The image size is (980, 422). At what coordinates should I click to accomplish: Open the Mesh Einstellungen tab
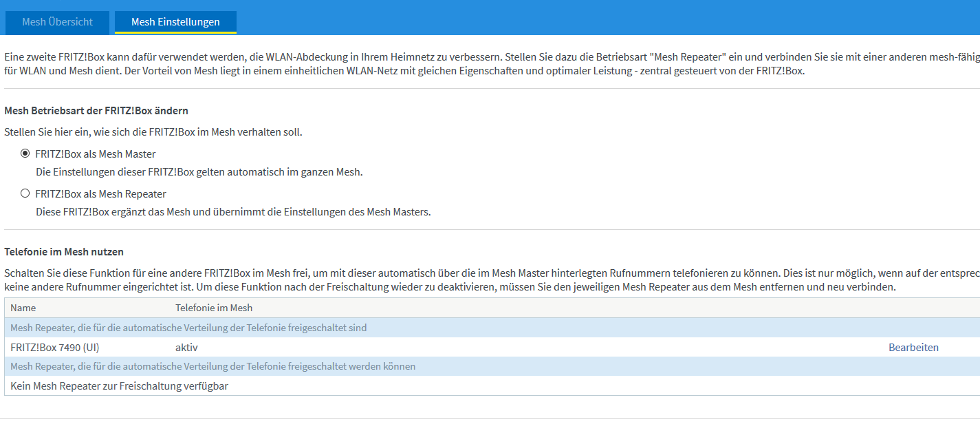point(175,22)
